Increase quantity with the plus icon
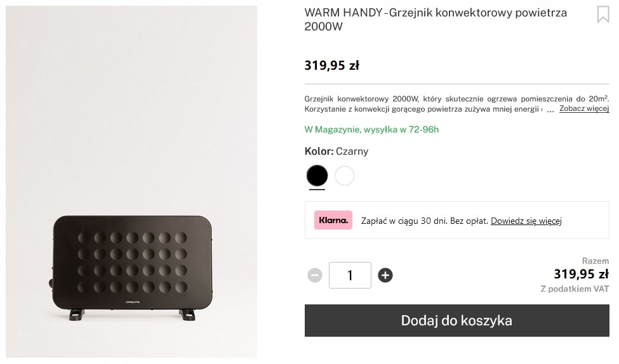Image resolution: width=619 pixels, height=364 pixels. pos(385,275)
